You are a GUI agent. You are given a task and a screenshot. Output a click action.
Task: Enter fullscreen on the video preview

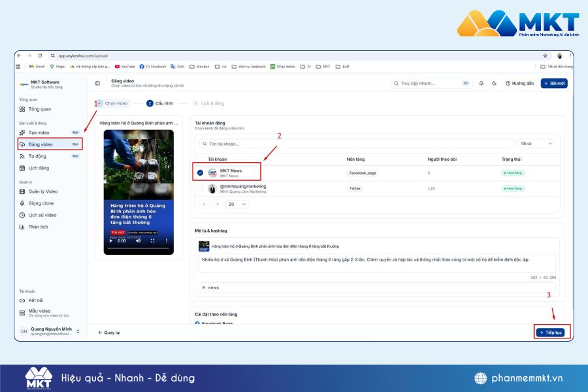pyautogui.click(x=153, y=241)
